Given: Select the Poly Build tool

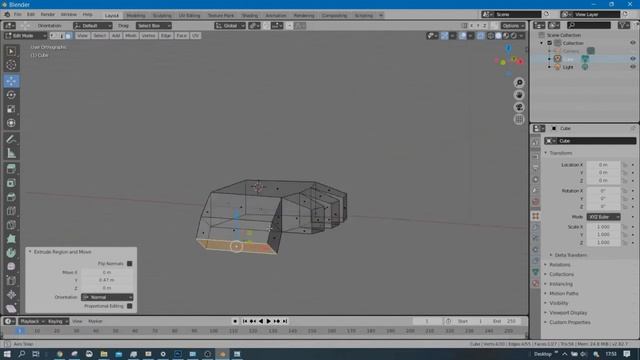Looking at the screenshot, I should tap(11, 239).
